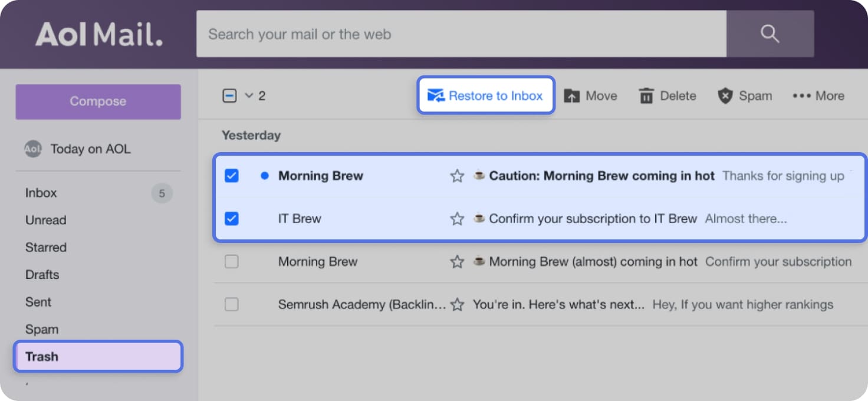Uncheck the IT Brew message checkbox
The width and height of the screenshot is (868, 401).
[x=231, y=218]
